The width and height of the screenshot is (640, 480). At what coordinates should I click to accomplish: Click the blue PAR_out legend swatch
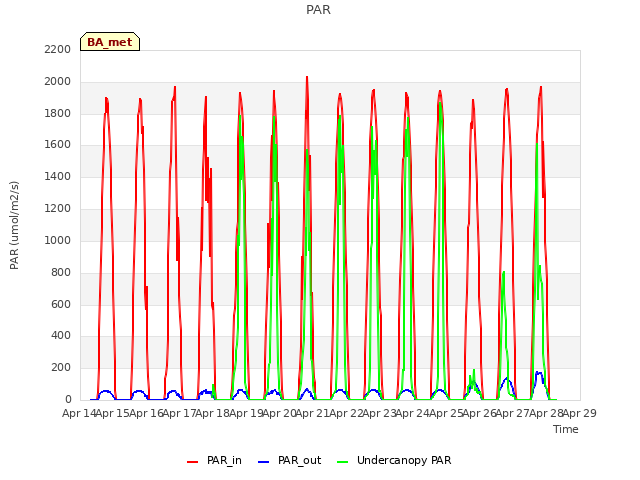click(x=263, y=462)
